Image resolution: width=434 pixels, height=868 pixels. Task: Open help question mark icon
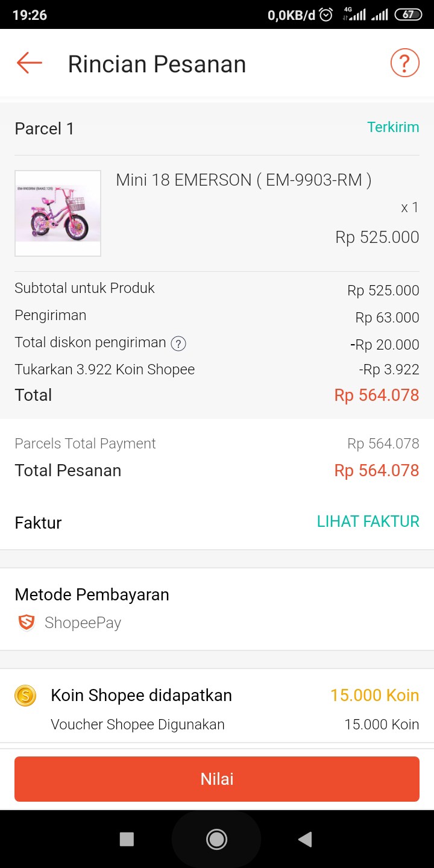(404, 63)
